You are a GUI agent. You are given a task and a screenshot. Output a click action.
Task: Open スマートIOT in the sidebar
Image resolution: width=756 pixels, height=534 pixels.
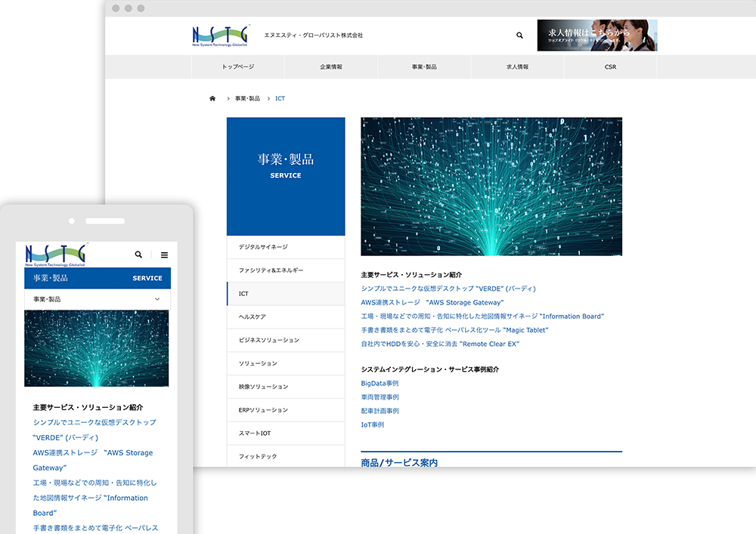(x=253, y=434)
